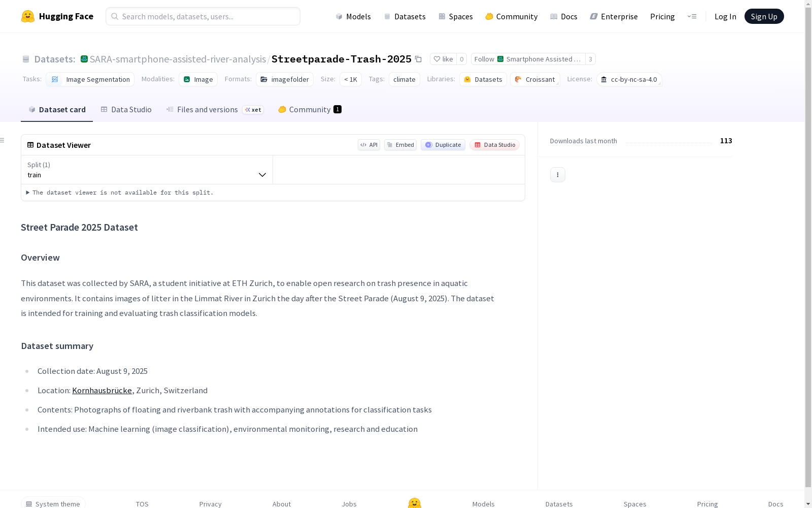
Task: Open the Datasets navigation link
Action: 404,16
